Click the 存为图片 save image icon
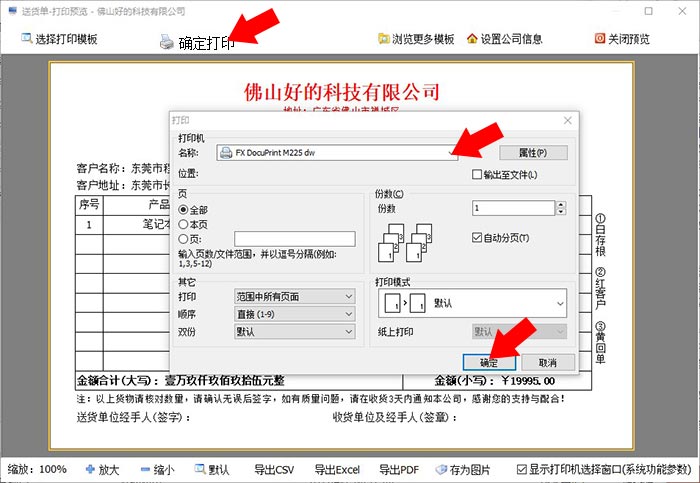 coord(441,469)
